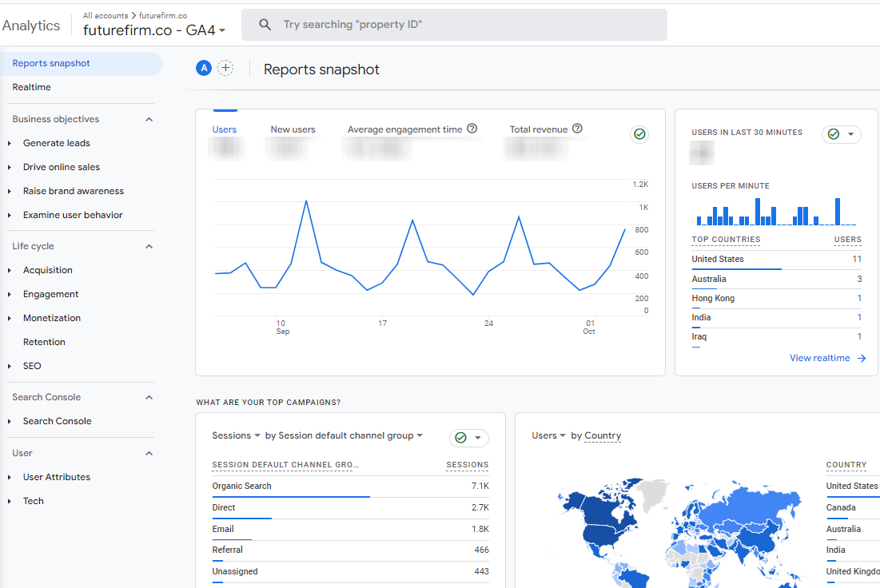Image resolution: width=880 pixels, height=588 pixels.
Task: Open Average engagement time help icon
Action: pos(472,129)
